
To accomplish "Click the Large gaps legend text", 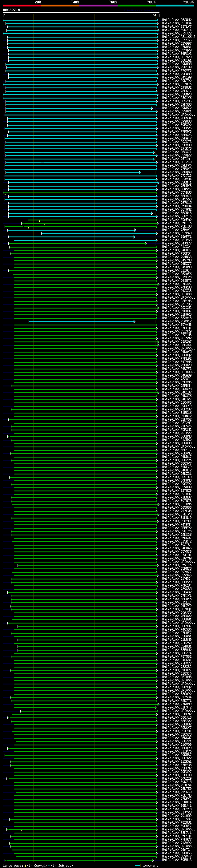I will pyautogui.click(x=38, y=865).
